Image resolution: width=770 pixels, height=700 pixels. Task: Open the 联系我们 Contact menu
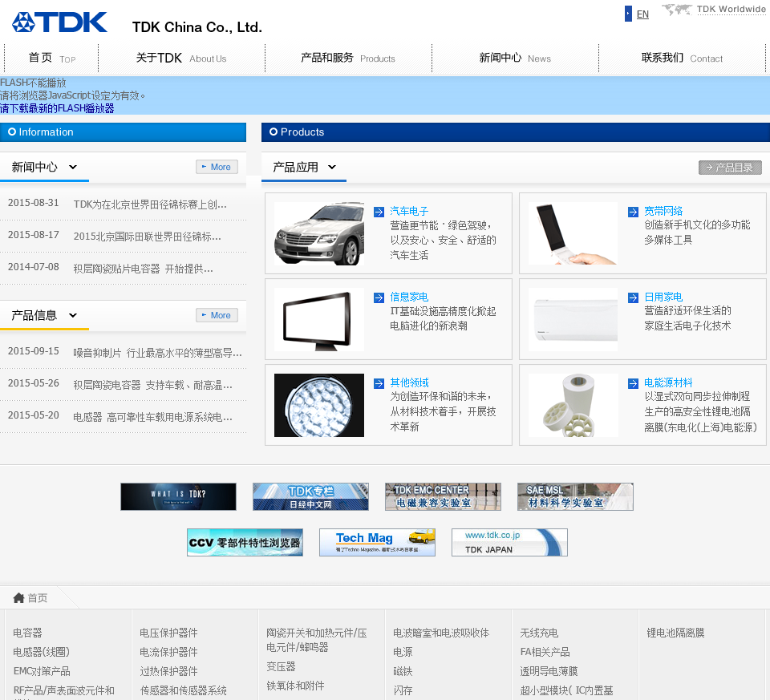click(x=682, y=58)
